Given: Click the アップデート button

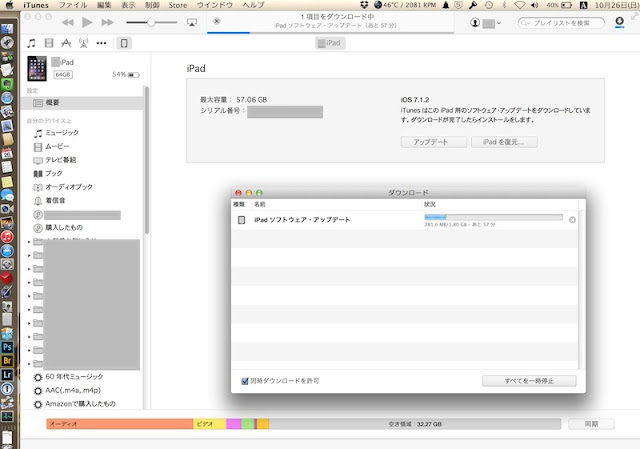Looking at the screenshot, I should click(x=433, y=142).
